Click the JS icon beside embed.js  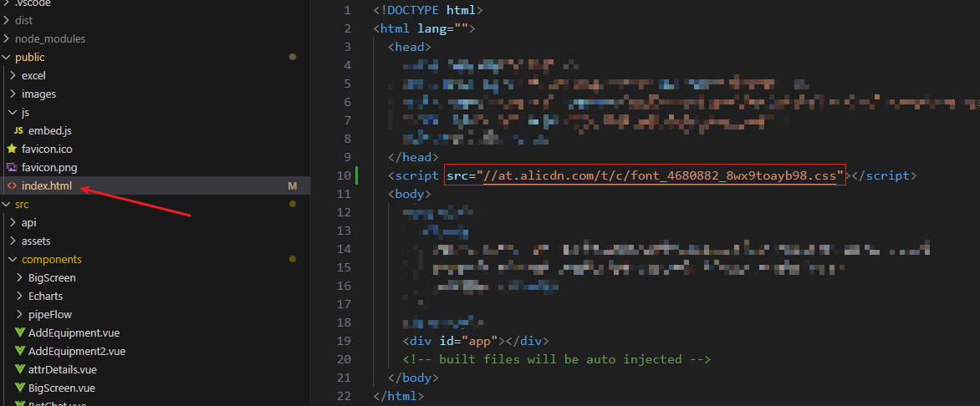(18, 131)
